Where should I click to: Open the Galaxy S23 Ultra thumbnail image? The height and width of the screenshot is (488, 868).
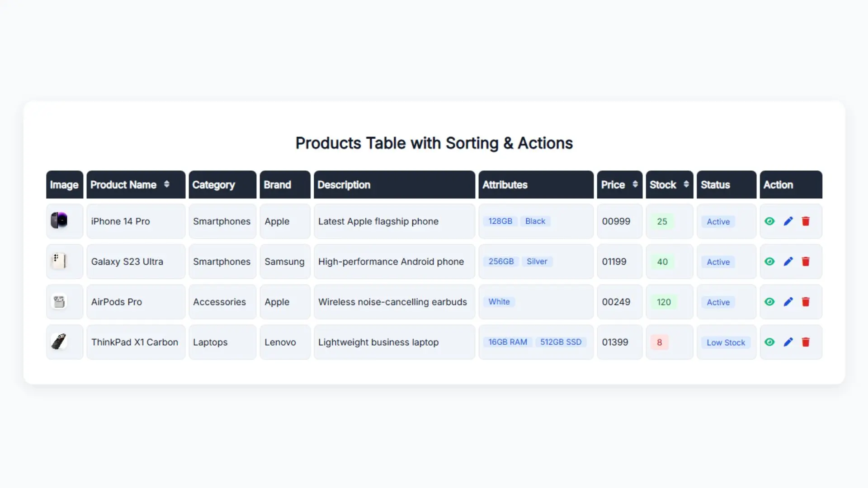[x=59, y=261]
